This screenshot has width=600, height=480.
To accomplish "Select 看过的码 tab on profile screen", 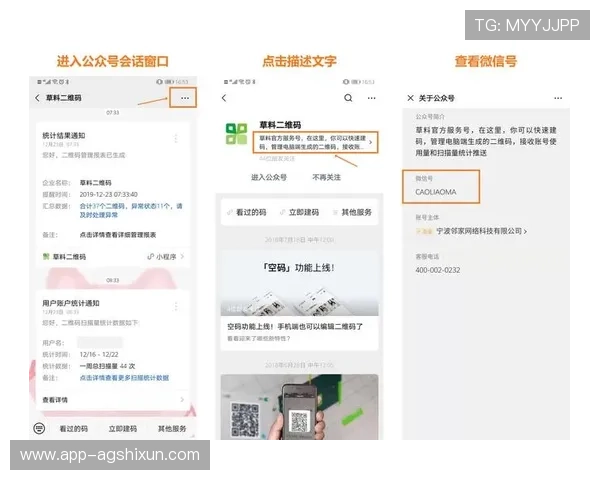I will coord(247,212).
